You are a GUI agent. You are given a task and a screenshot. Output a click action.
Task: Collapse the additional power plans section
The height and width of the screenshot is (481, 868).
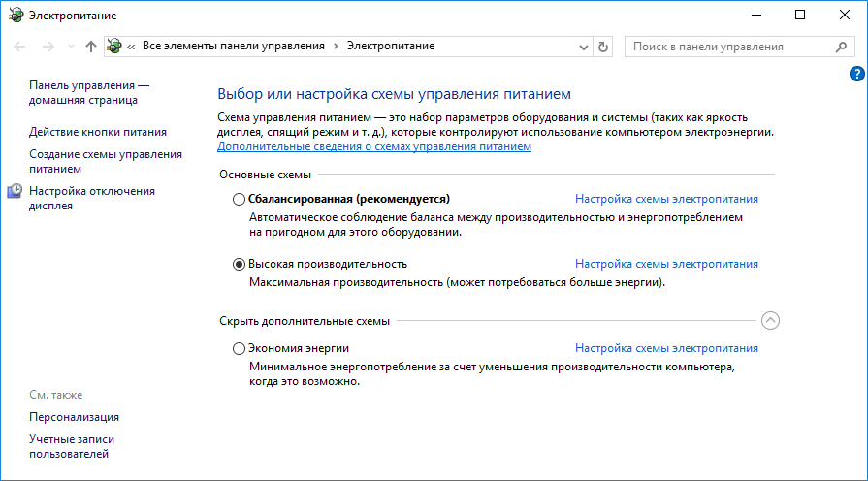(771, 320)
